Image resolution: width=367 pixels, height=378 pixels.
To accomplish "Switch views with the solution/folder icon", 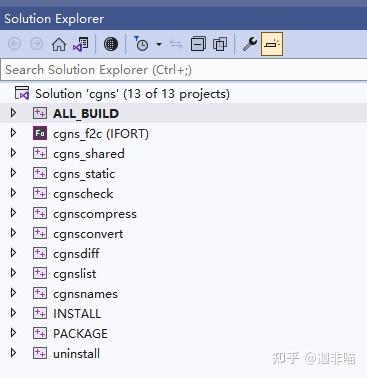I will [x=81, y=44].
